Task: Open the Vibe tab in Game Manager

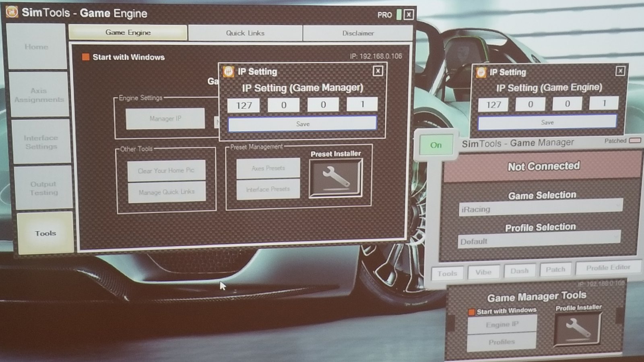Action: [x=483, y=272]
